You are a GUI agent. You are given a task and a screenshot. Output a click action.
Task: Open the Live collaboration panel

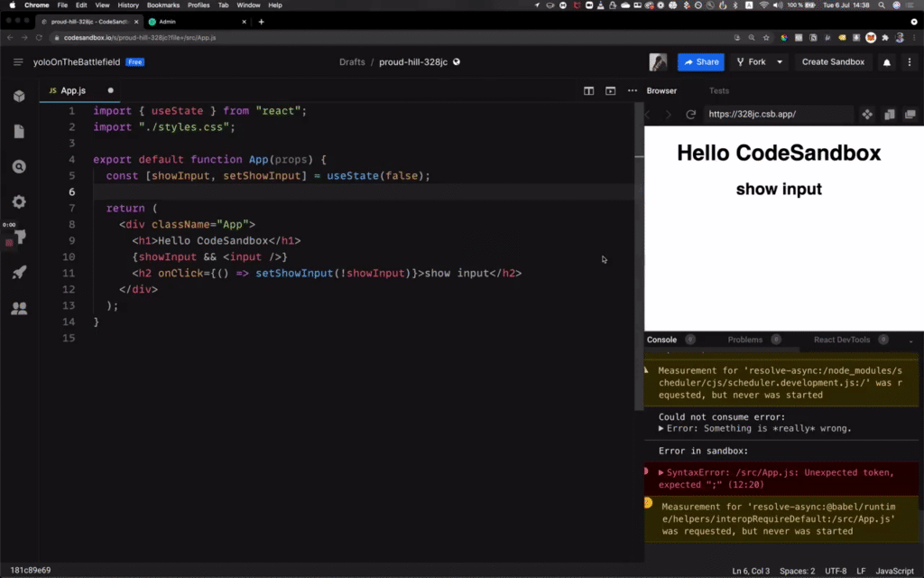(x=18, y=308)
